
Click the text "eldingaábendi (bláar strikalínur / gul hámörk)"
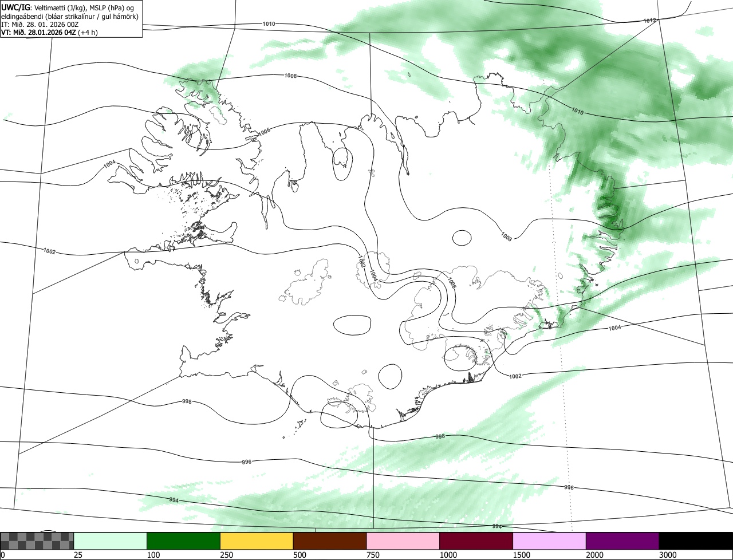pyautogui.click(x=70, y=16)
